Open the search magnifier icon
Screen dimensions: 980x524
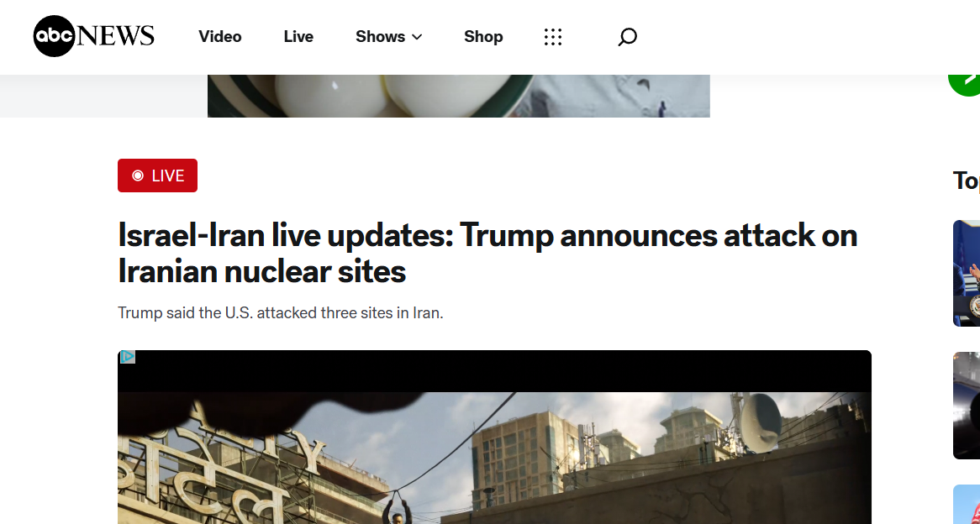627,37
